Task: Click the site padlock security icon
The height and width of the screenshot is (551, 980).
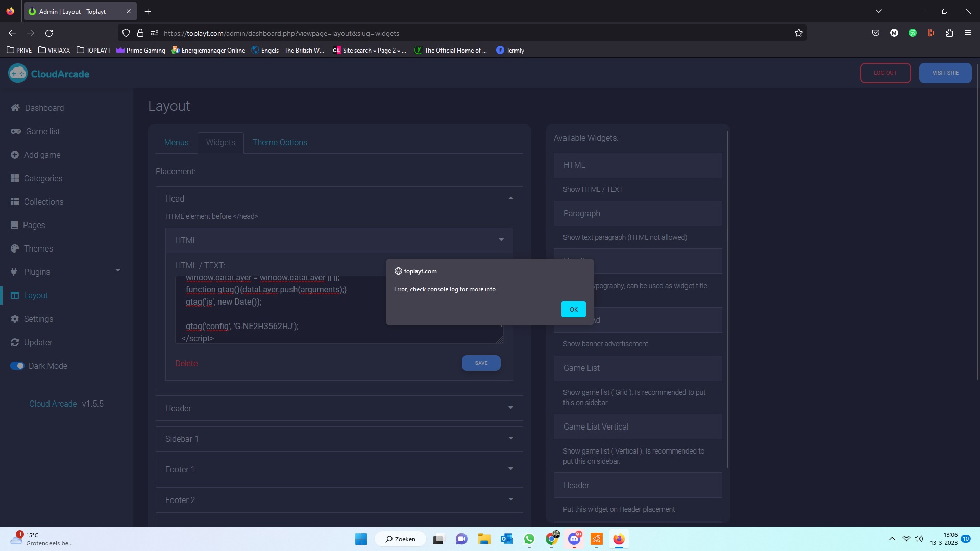Action: (140, 33)
